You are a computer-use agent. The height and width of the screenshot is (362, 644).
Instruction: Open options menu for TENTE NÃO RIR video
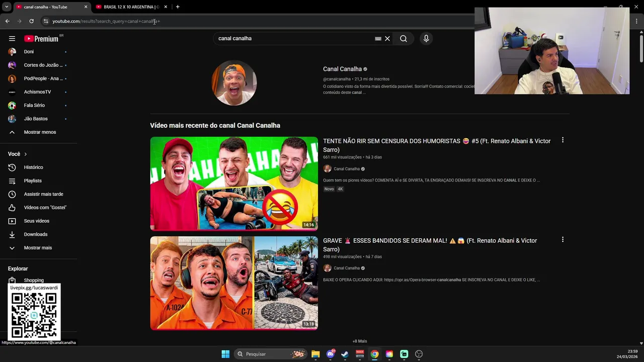point(562,140)
